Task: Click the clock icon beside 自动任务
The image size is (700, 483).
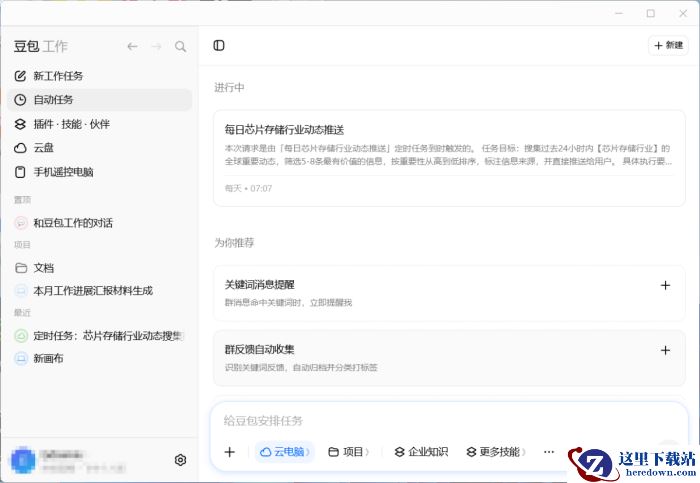Action: (x=20, y=100)
